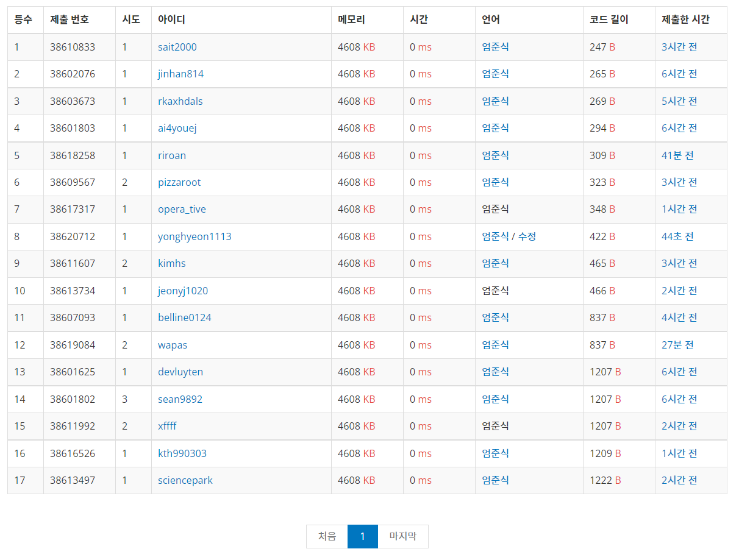Screen dimensions: 739x560
Task: Click rank number 10 link
Action: pos(20,291)
